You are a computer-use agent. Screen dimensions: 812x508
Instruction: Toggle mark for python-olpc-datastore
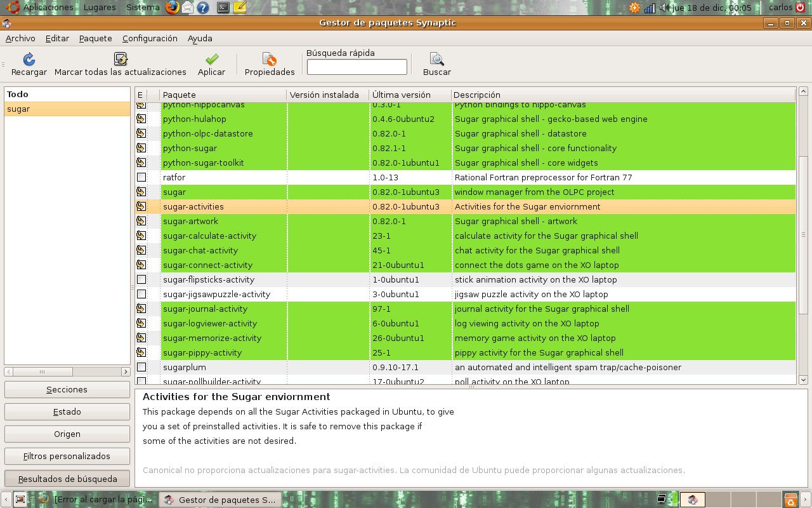141,133
